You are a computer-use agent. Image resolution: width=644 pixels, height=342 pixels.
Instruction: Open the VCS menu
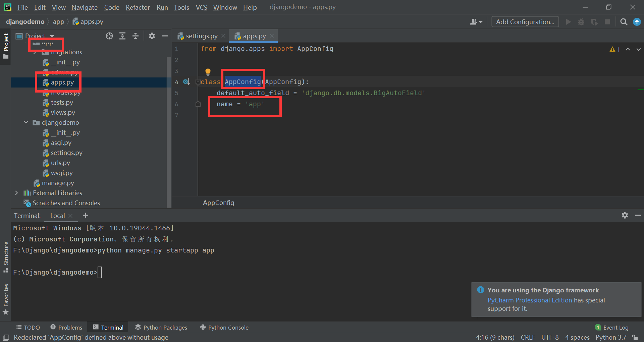(x=202, y=7)
